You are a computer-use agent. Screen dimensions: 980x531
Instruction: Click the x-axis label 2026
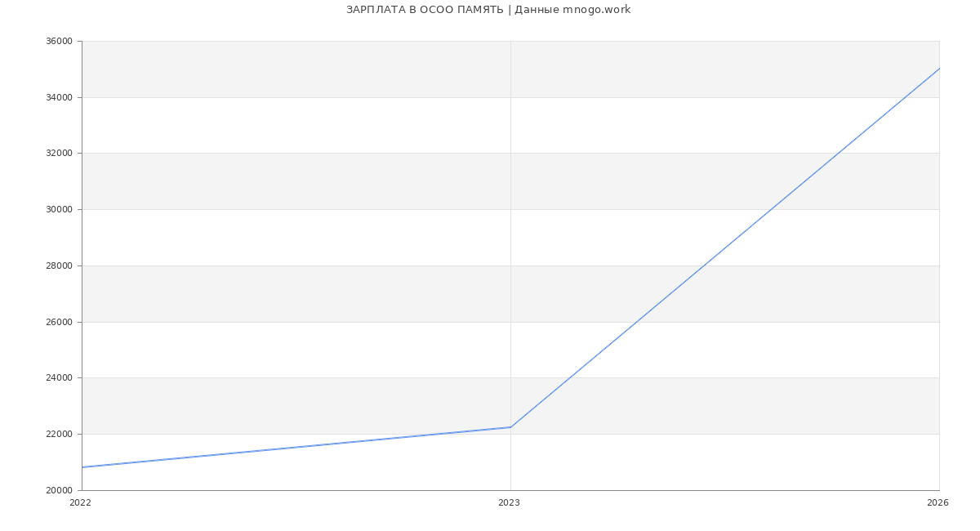[x=938, y=503]
